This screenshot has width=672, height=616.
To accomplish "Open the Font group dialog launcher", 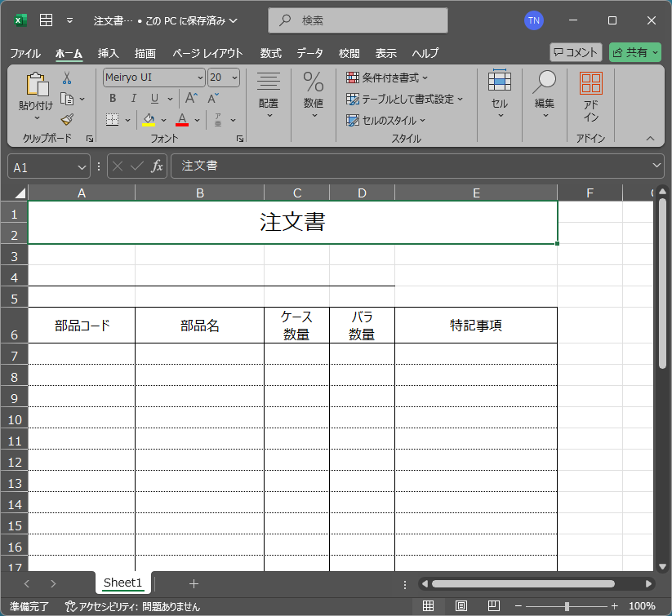I will point(240,139).
